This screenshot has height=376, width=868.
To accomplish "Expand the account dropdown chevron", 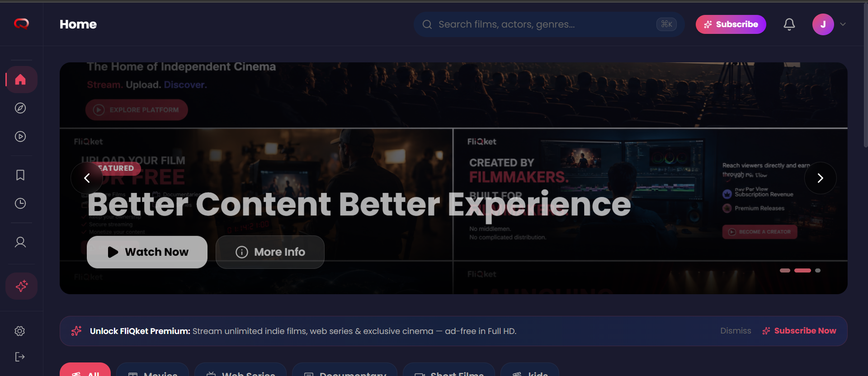I will tap(843, 24).
